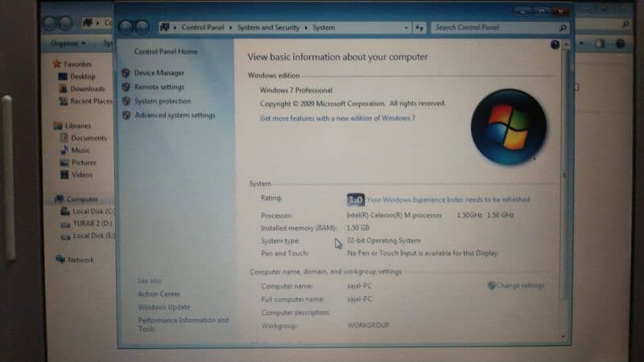Click the Local Disk (C:) drive icon
This screenshot has height=362, width=644.
coord(65,212)
